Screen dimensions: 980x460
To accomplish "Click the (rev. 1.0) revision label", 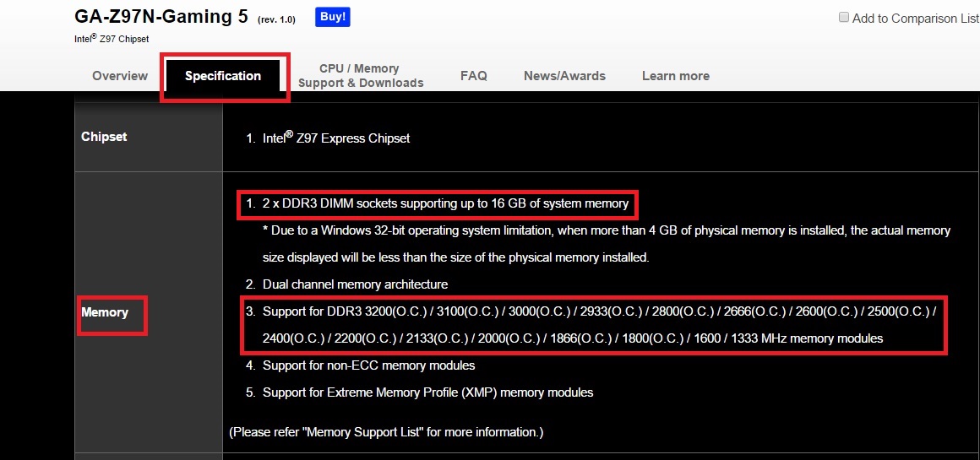I will (x=276, y=20).
